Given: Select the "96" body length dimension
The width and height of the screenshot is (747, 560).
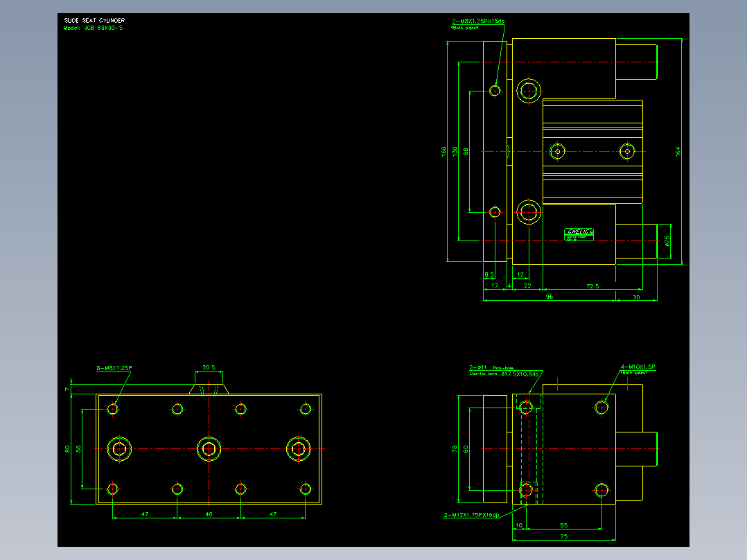Looking at the screenshot, I should (x=550, y=297).
